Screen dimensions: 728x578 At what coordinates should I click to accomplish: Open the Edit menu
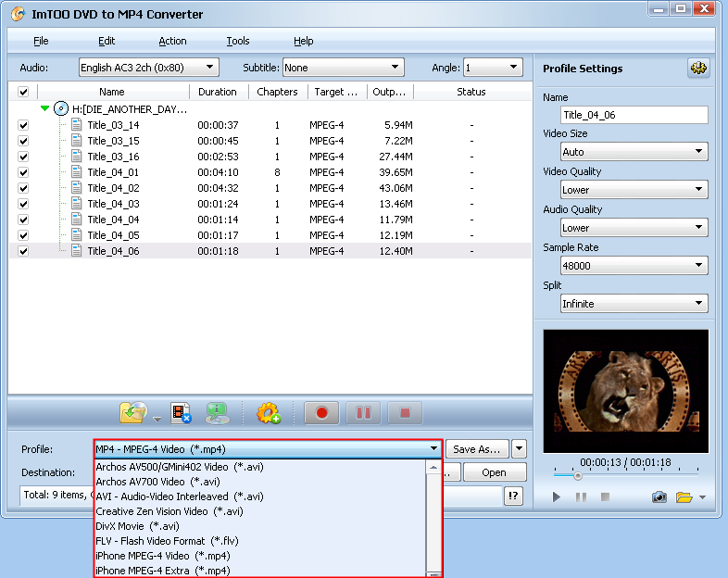[107, 41]
